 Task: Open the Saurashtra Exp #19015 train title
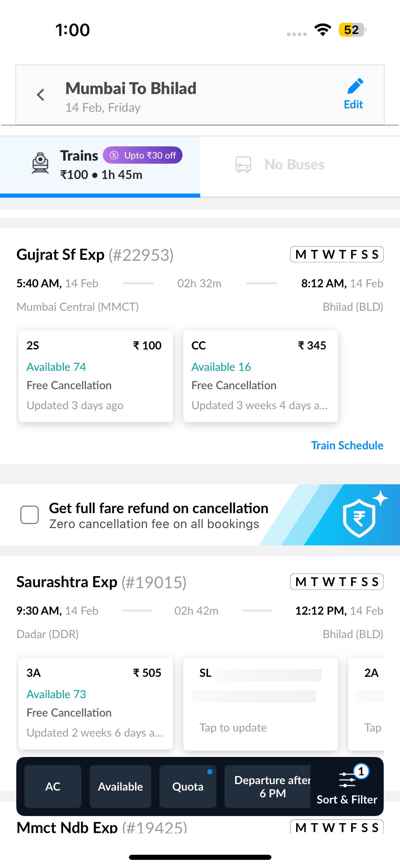coord(101,582)
